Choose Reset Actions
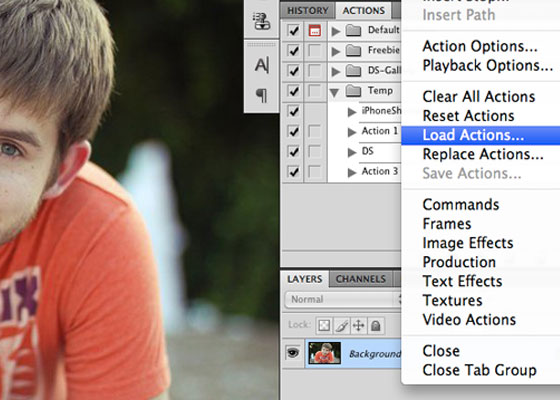 [468, 116]
